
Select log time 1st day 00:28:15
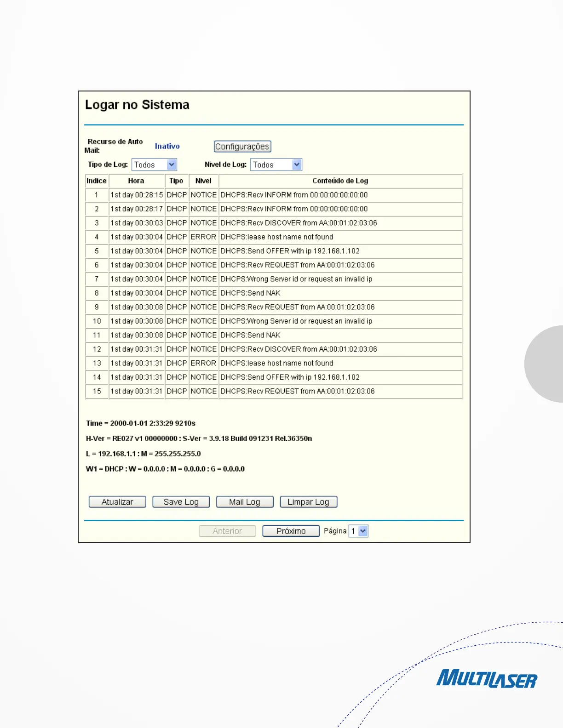(137, 195)
